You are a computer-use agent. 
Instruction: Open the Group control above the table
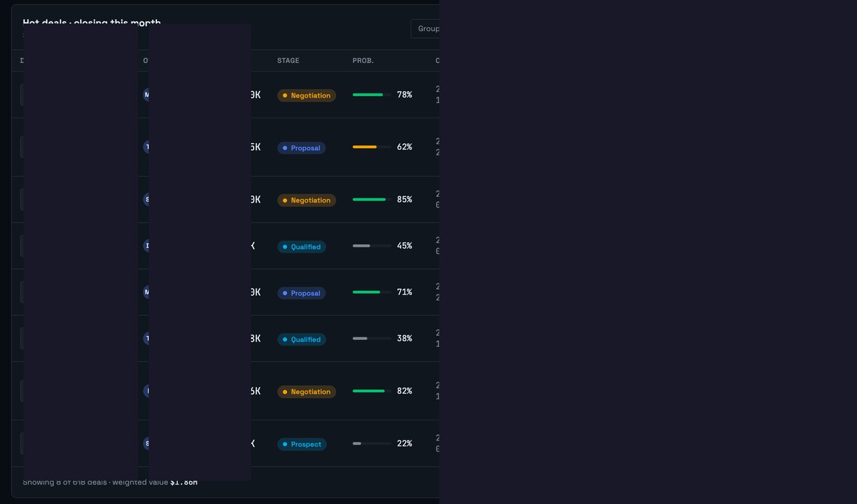click(425, 28)
